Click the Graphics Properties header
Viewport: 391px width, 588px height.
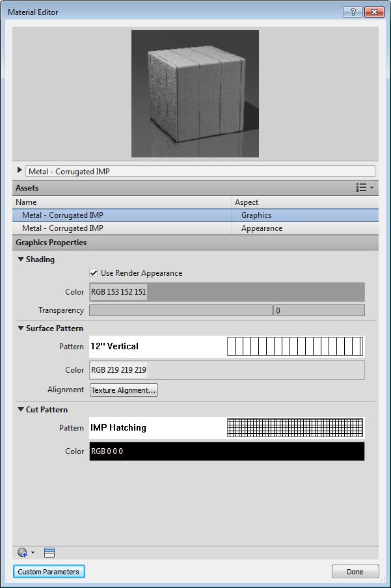pyautogui.click(x=195, y=243)
